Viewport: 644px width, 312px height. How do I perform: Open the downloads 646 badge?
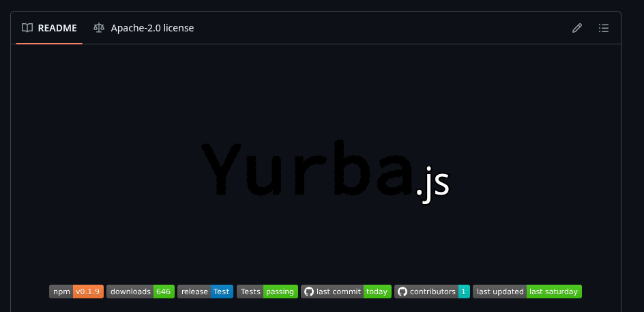[141, 292]
